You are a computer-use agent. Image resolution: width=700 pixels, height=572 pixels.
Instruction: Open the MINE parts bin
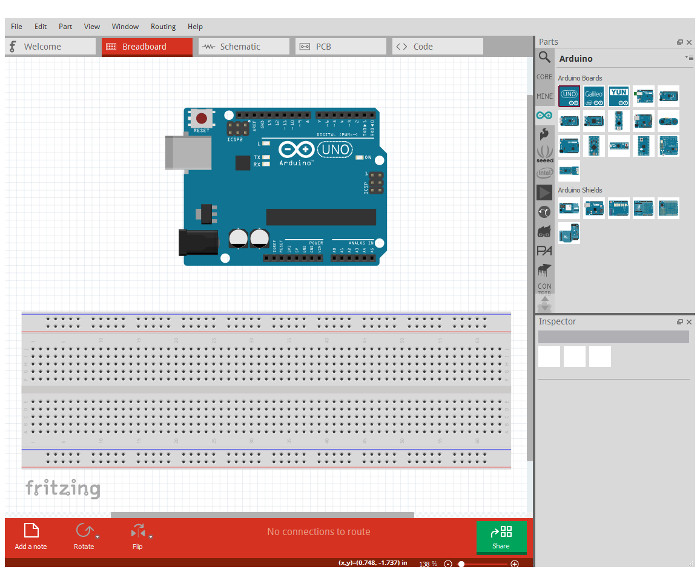[544, 96]
